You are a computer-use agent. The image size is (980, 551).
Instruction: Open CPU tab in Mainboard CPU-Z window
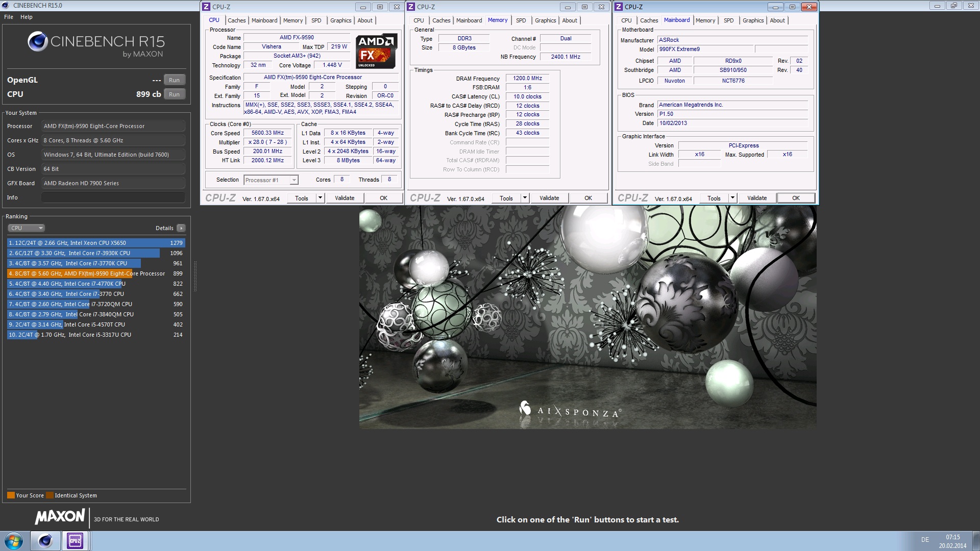626,20
